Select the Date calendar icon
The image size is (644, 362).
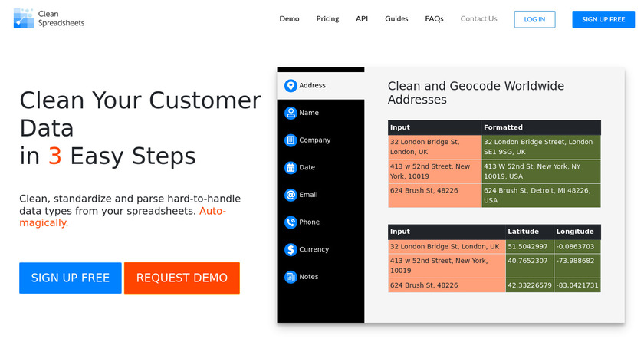[x=291, y=168]
